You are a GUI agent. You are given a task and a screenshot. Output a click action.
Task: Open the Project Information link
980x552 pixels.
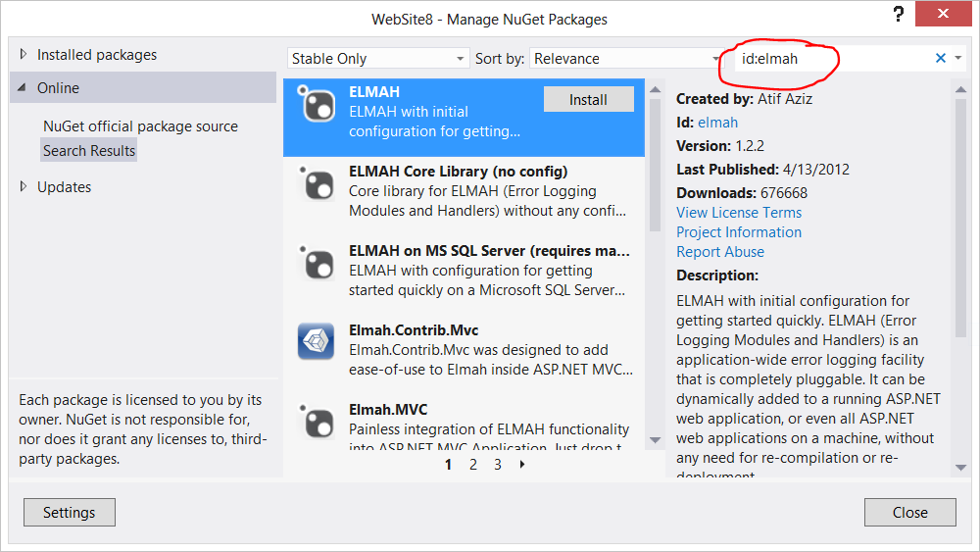pyautogui.click(x=738, y=232)
